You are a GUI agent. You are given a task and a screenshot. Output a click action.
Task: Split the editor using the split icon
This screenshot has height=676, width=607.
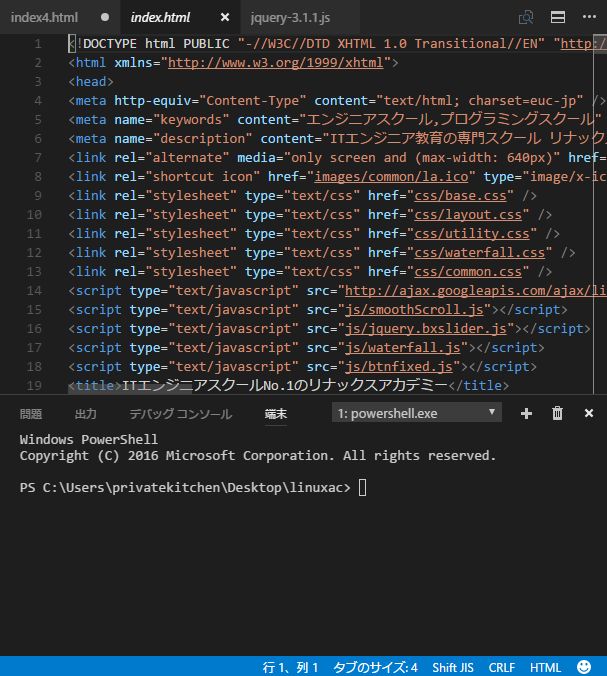558,17
